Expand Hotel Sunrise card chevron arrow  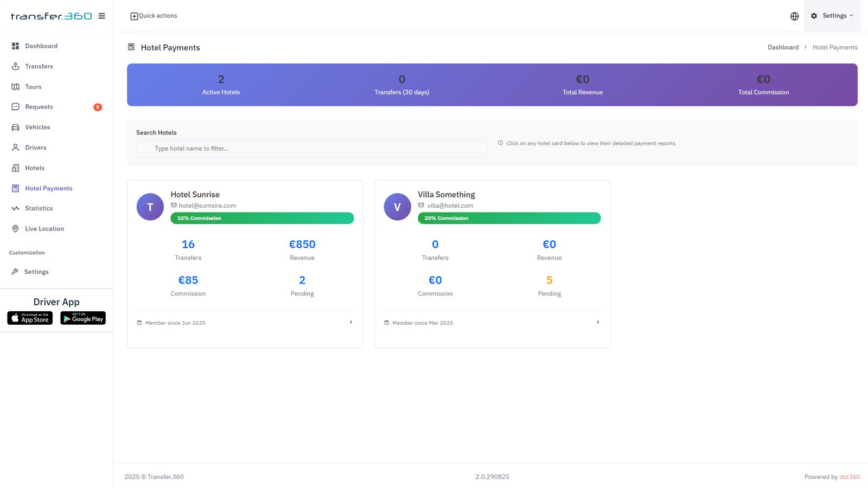[351, 322]
